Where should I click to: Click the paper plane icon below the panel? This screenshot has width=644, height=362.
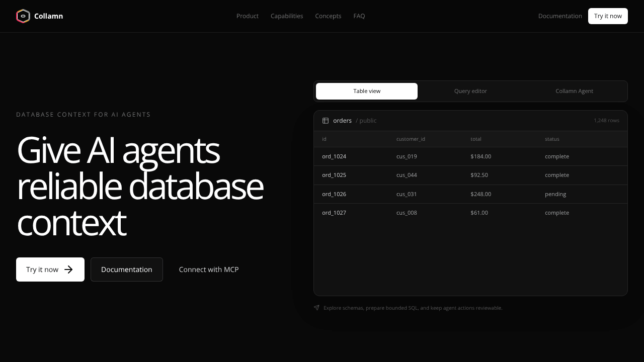point(316,308)
